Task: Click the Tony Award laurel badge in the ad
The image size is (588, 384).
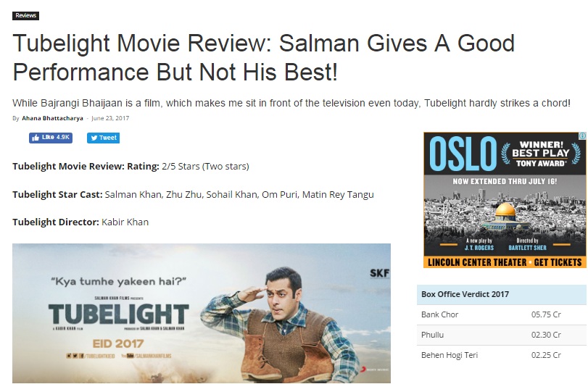Action: point(541,154)
